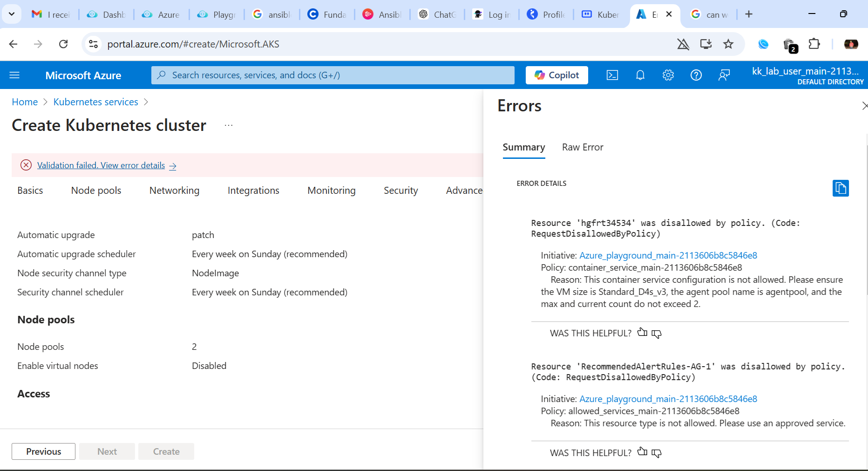Switch to the ChatGPT browser tab
The width and height of the screenshot is (868, 471).
click(437, 14)
